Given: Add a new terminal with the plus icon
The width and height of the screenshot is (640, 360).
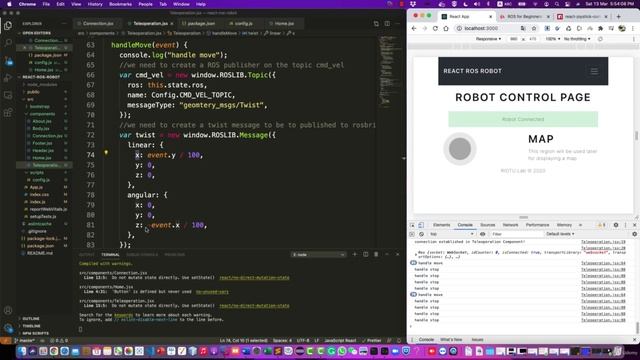Looking at the screenshot, I should (354, 254).
